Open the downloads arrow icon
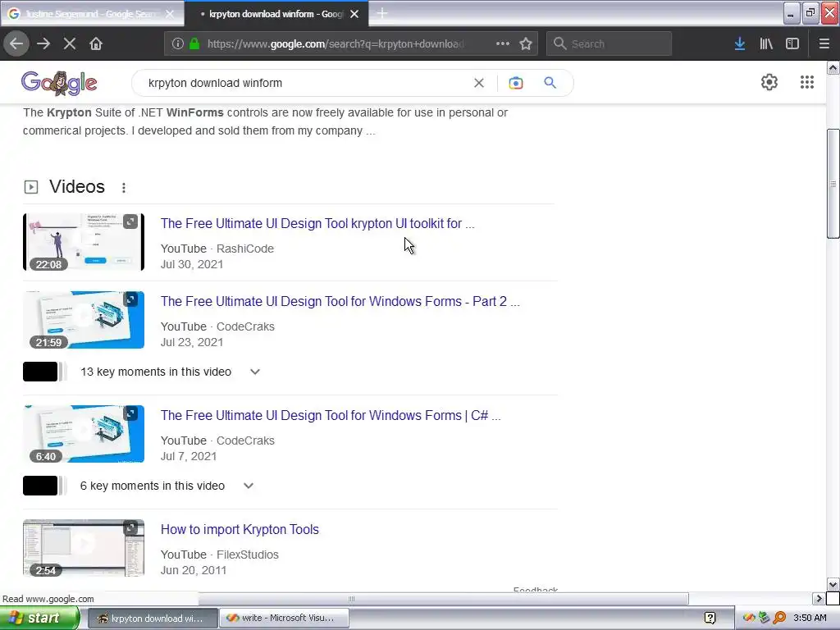The height and width of the screenshot is (630, 840). pyautogui.click(x=740, y=43)
